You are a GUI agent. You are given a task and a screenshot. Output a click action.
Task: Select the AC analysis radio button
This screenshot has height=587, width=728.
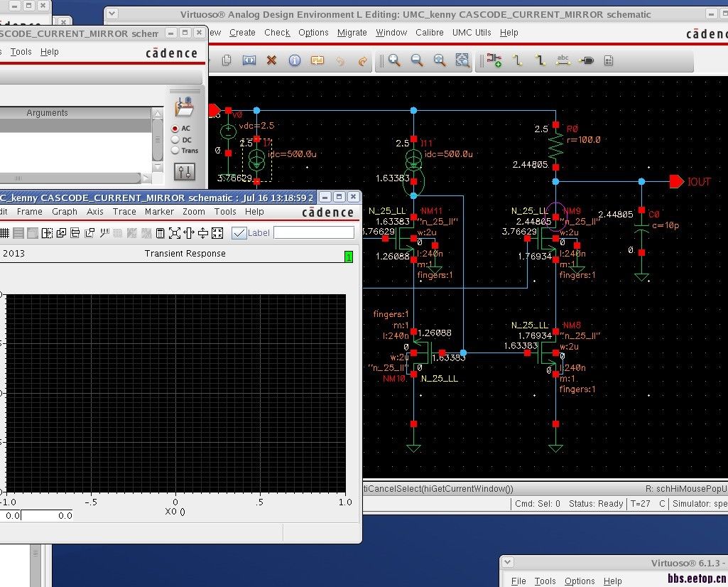coord(175,129)
